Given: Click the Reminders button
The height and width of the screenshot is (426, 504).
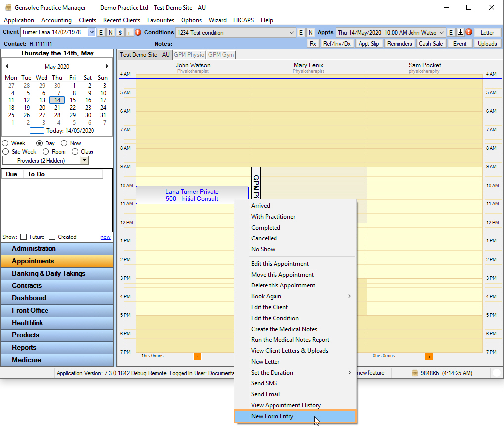Looking at the screenshot, I should point(399,44).
